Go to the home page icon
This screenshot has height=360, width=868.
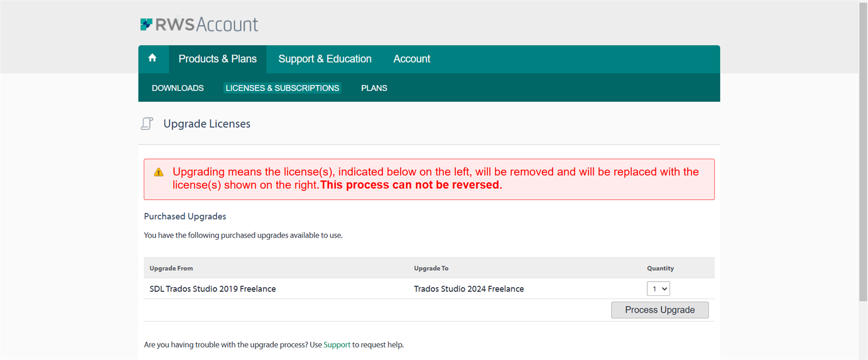(x=152, y=58)
